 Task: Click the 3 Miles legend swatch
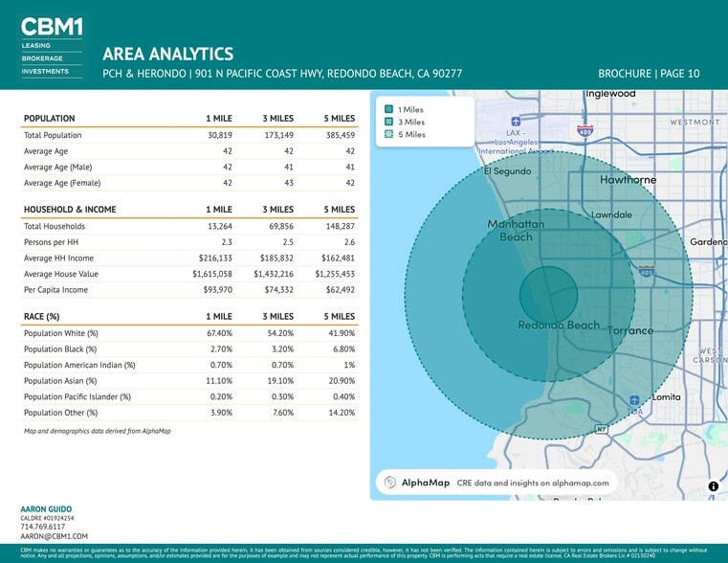pyautogui.click(x=388, y=122)
